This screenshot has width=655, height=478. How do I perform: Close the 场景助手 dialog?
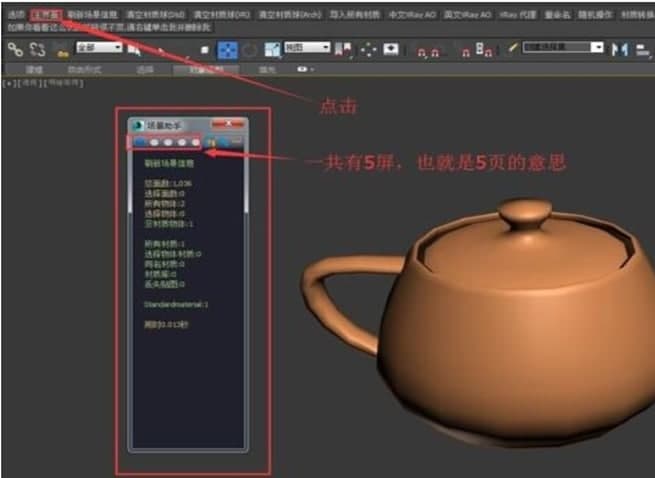point(228,124)
